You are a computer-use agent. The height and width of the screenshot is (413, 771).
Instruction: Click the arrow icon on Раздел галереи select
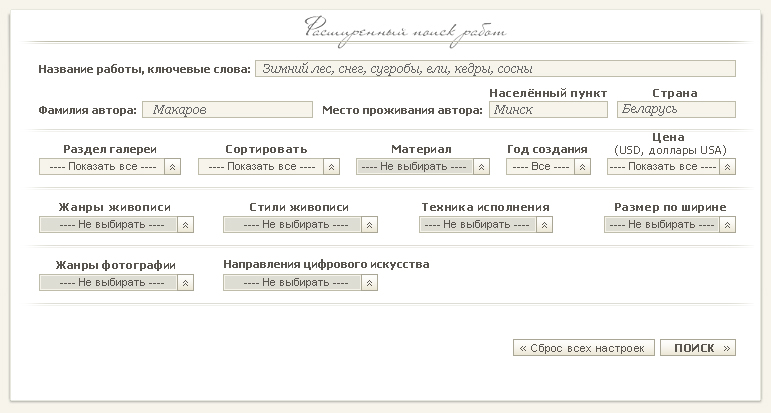tap(173, 167)
